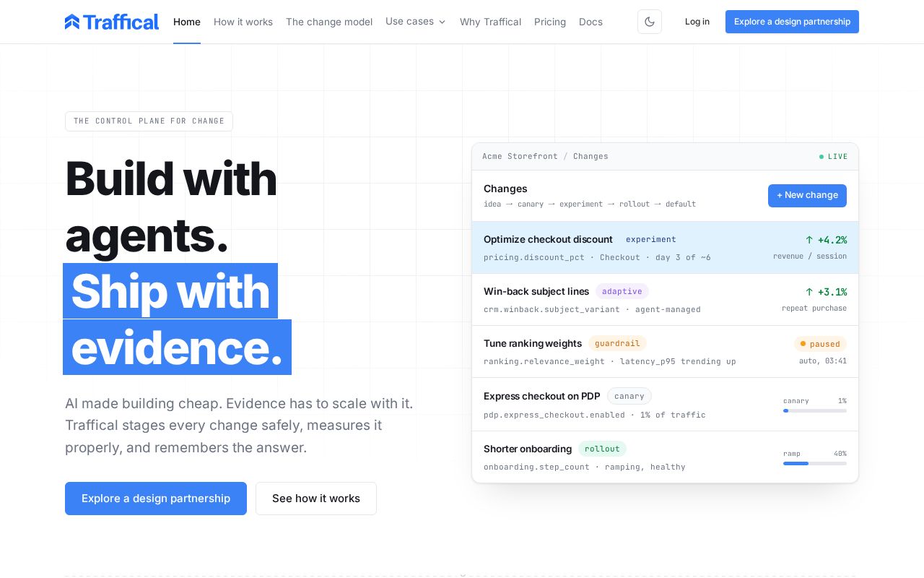Toggle dark mode with moon icon
This screenshot has width=924, height=578.
[x=650, y=22]
